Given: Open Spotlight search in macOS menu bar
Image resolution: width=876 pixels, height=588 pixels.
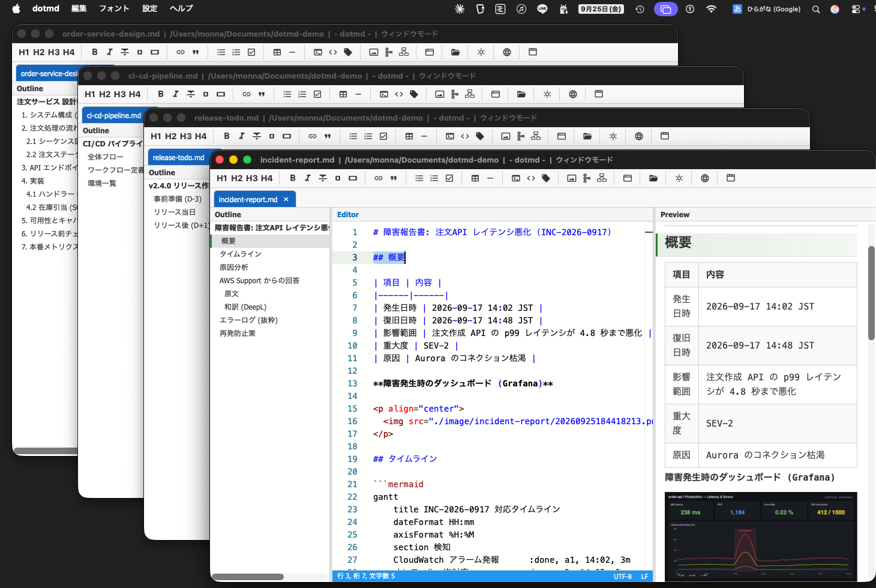Looking at the screenshot, I should [x=816, y=9].
